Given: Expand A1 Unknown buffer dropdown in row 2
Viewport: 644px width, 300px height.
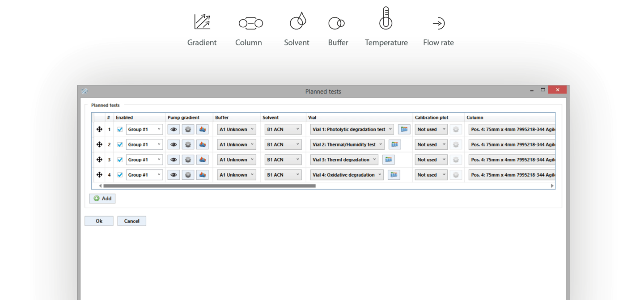Looking at the screenshot, I should click(237, 145).
